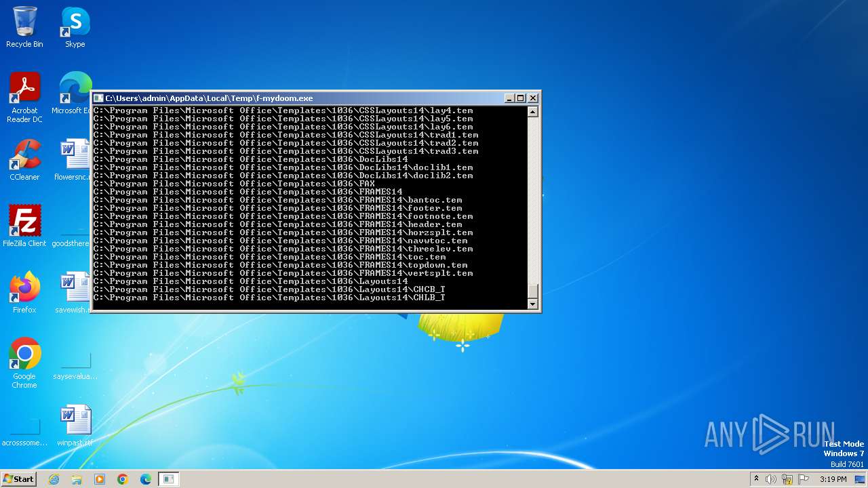The image size is (868, 488).
Task: Minimize the f-mydoom.exe console window
Action: pyautogui.click(x=509, y=98)
